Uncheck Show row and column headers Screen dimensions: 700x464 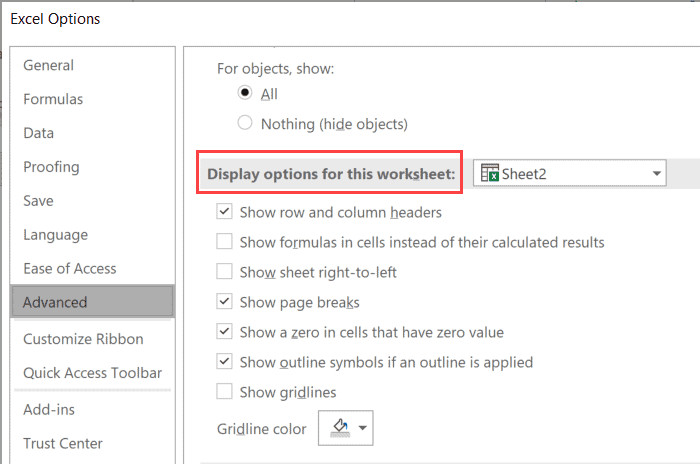pos(225,212)
